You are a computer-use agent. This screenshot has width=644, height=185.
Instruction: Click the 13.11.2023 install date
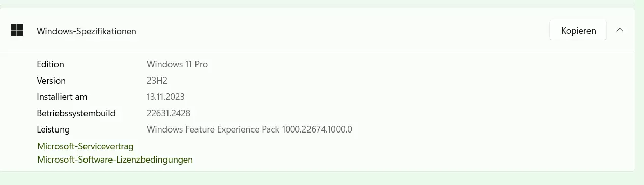[x=165, y=97]
